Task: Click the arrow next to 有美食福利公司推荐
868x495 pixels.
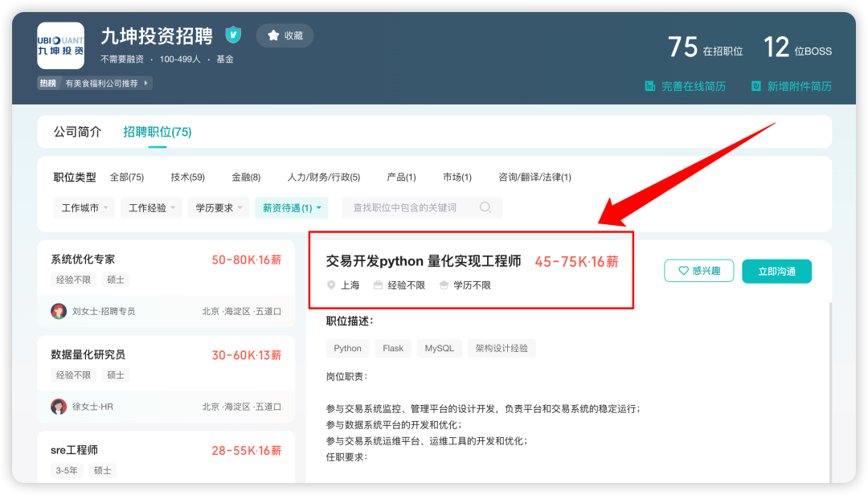Action: (146, 83)
